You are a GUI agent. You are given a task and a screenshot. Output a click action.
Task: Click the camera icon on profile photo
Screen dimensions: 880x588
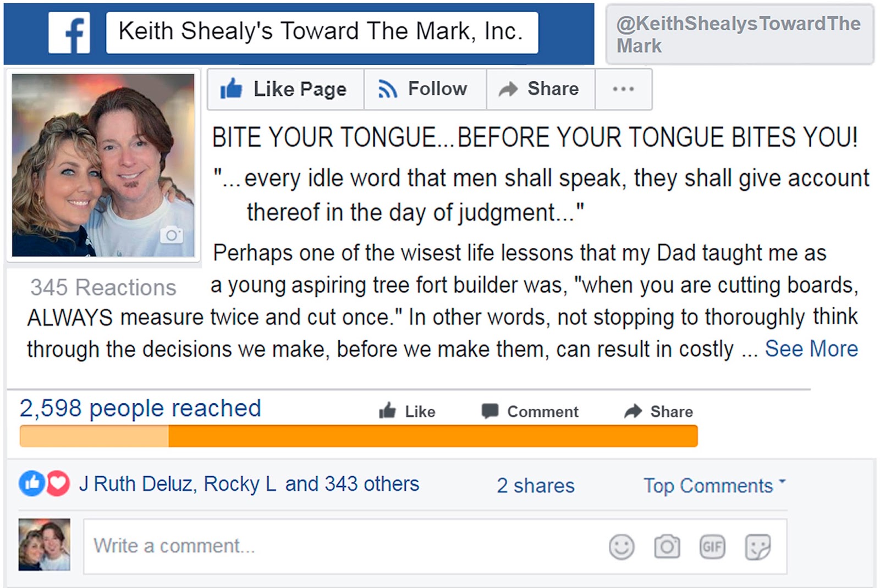[x=171, y=235]
